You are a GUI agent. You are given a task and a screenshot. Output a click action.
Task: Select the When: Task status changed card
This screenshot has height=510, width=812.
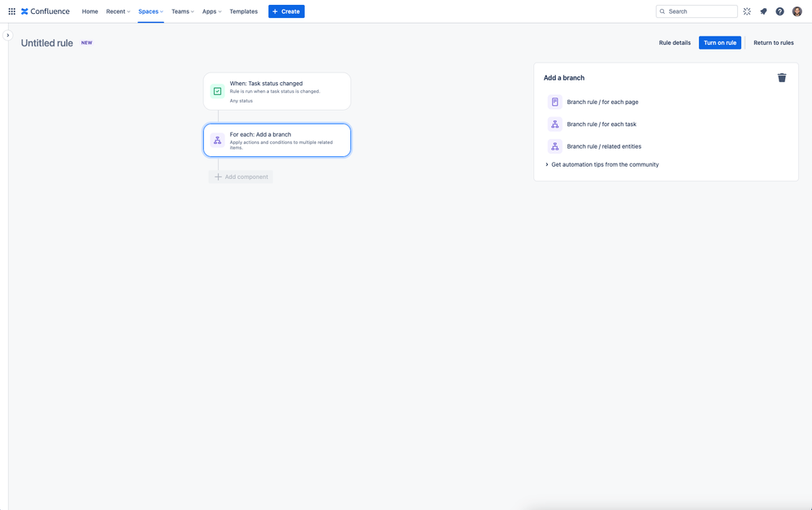point(277,91)
